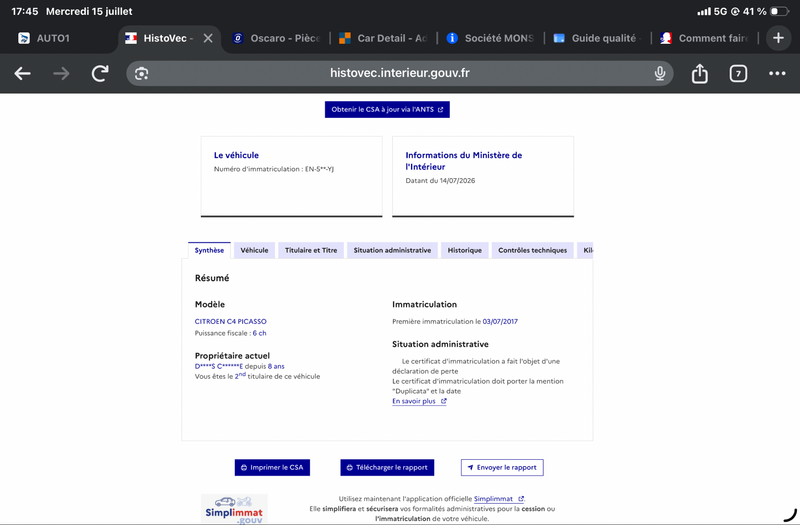Image resolution: width=800 pixels, height=525 pixels.
Task: Switch to the Oscaro browser tab
Action: click(x=276, y=38)
